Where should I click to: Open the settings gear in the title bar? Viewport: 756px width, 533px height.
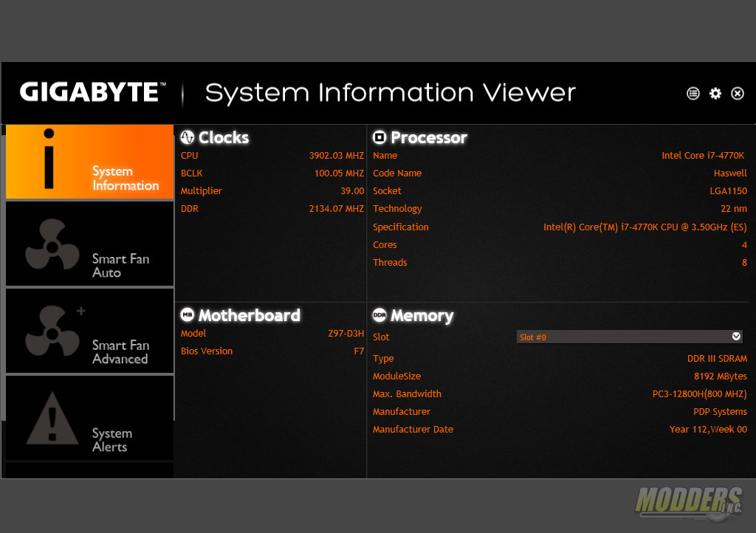click(715, 94)
